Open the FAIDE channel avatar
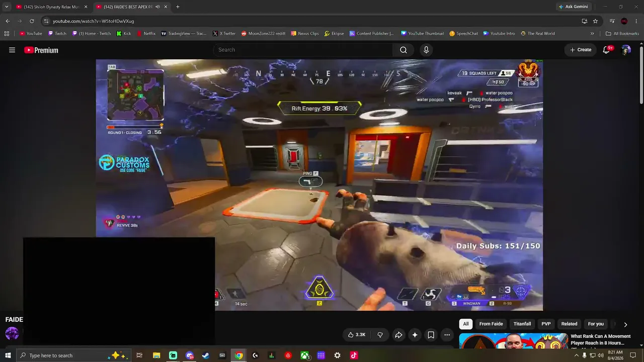644x362 pixels. click(12, 333)
